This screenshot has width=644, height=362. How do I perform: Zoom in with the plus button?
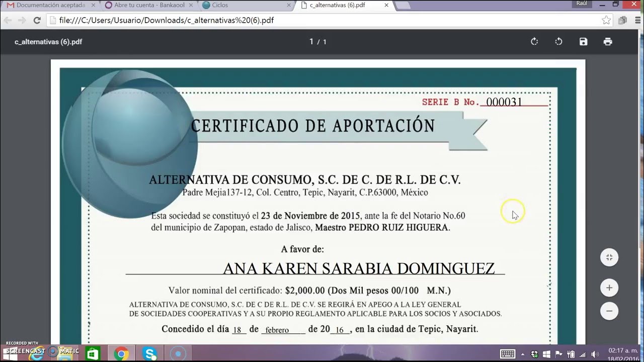pyautogui.click(x=609, y=288)
